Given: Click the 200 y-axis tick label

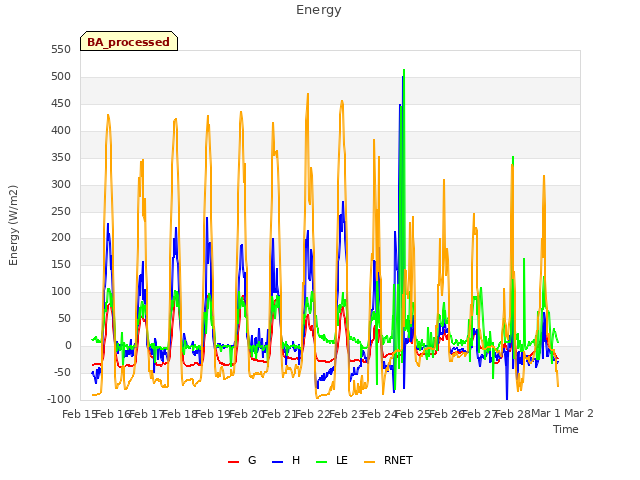Looking at the screenshot, I should click(x=61, y=238).
